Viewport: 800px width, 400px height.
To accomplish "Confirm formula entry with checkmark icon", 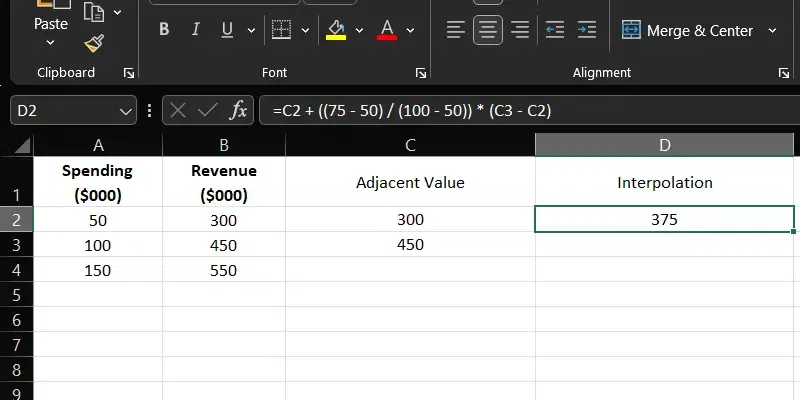I will coord(207,110).
